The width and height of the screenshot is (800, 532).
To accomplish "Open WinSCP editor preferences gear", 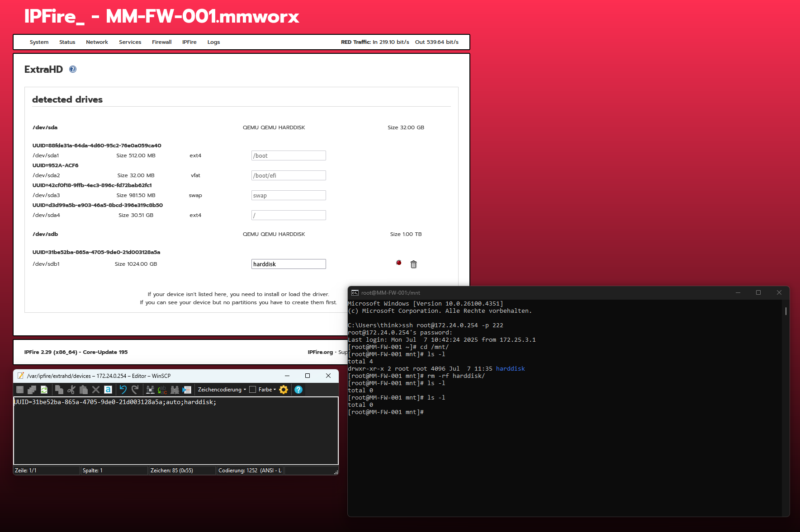I will [x=284, y=390].
